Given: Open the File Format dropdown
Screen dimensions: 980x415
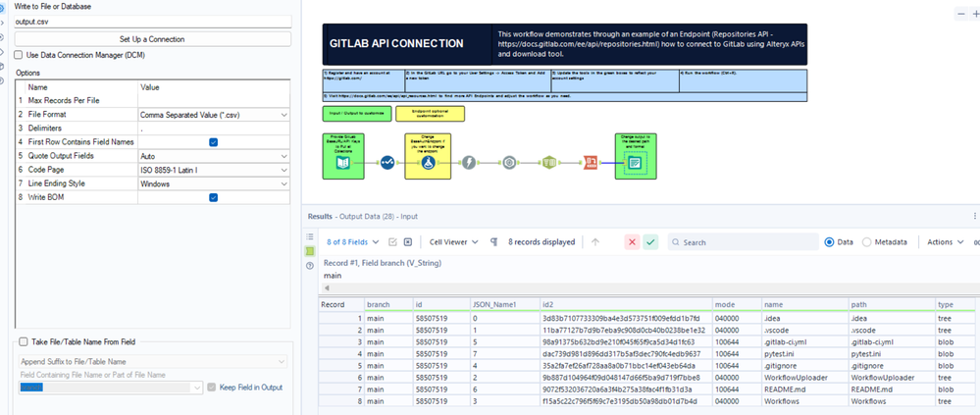Looking at the screenshot, I should click(x=214, y=115).
